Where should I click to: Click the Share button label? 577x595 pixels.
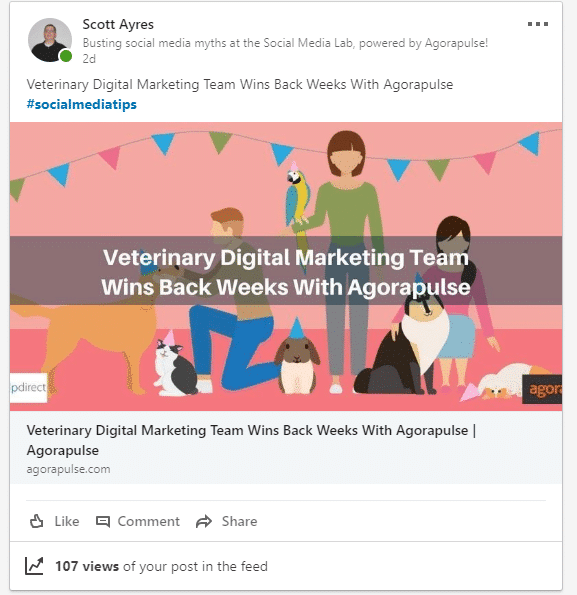[x=239, y=521]
